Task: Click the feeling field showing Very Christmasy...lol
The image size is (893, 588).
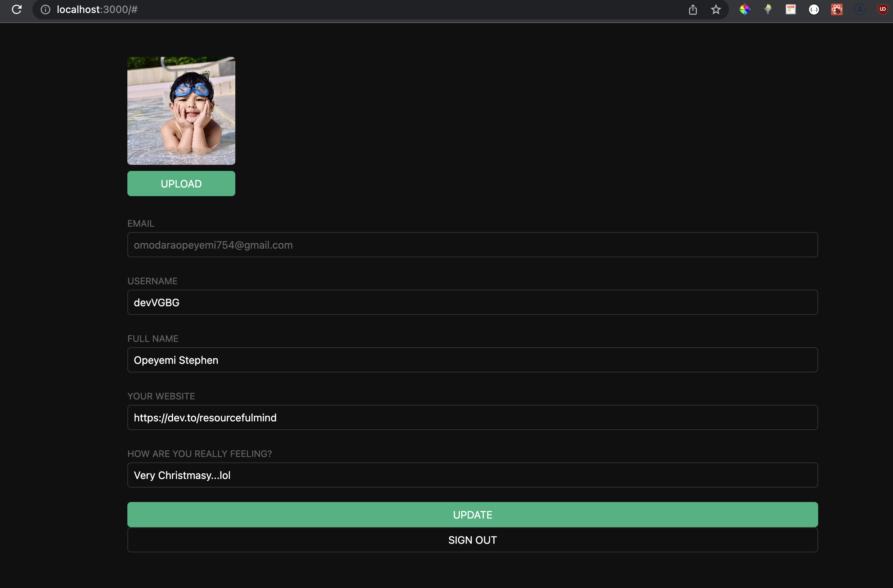Action: 472,475
